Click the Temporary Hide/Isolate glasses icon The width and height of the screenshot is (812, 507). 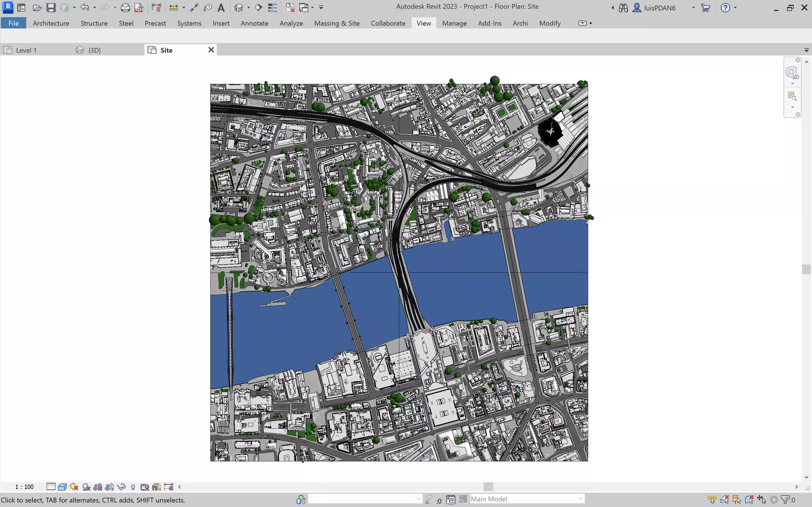point(122,486)
